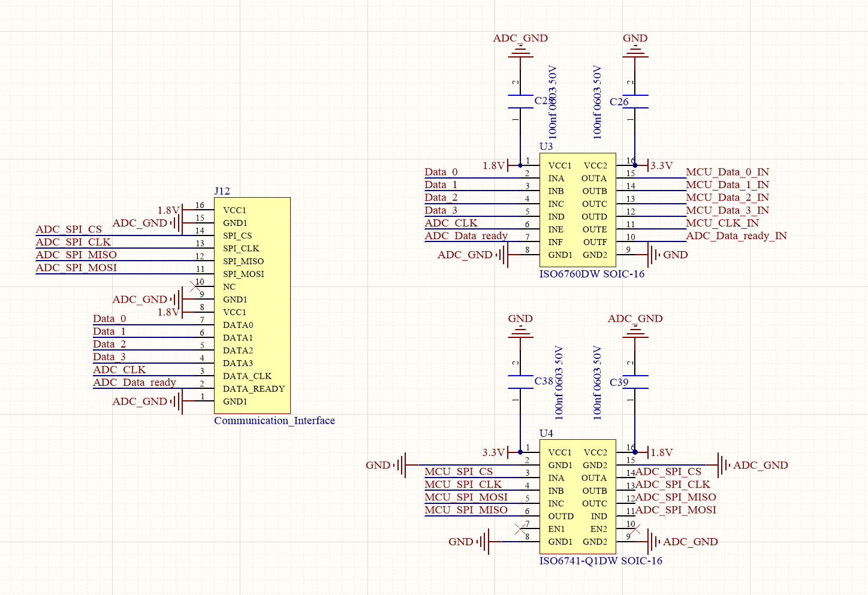Select the Communication_Interface component label
This screenshot has height=595, width=868.
(x=275, y=421)
